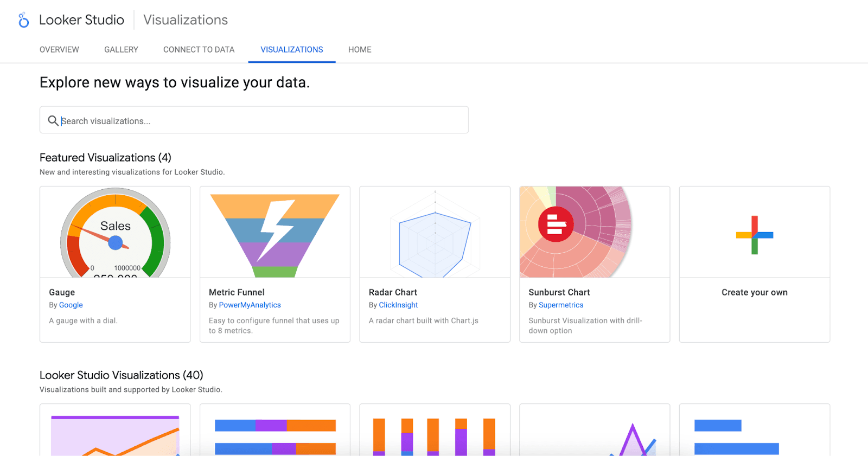Navigate to the Home tab
The image size is (868, 456).
tap(360, 49)
